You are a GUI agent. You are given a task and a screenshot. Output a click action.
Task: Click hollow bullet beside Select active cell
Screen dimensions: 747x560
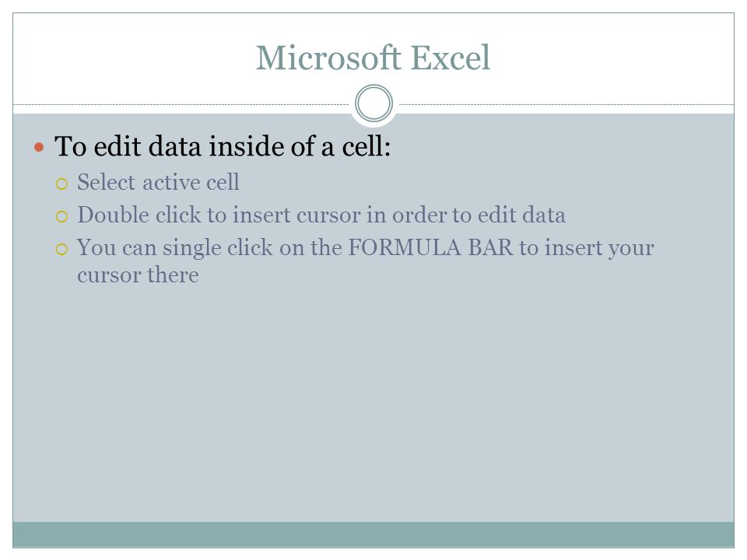(x=62, y=184)
